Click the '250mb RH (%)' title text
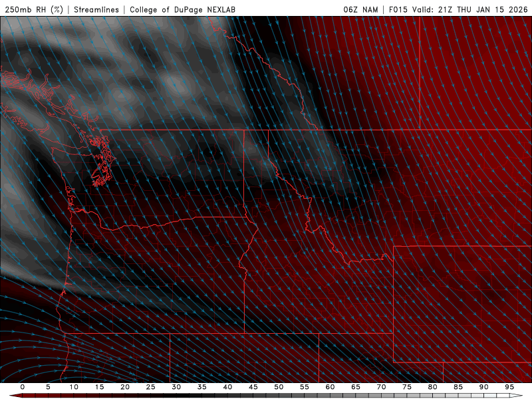The width and height of the screenshot is (532, 399). pyautogui.click(x=34, y=9)
